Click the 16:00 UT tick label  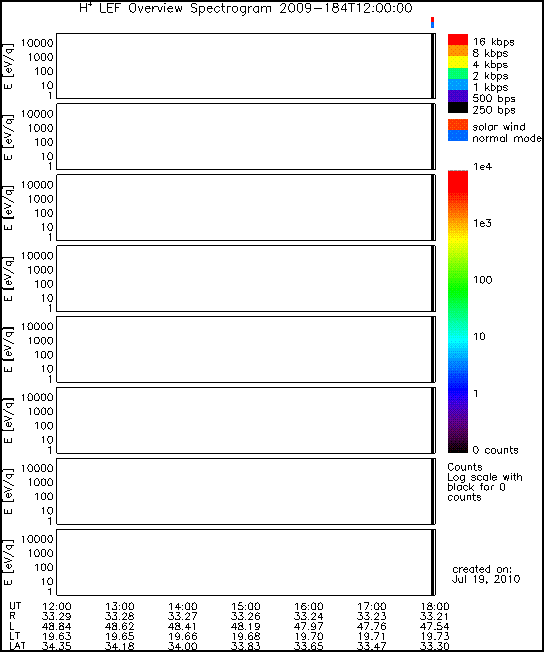click(x=309, y=606)
